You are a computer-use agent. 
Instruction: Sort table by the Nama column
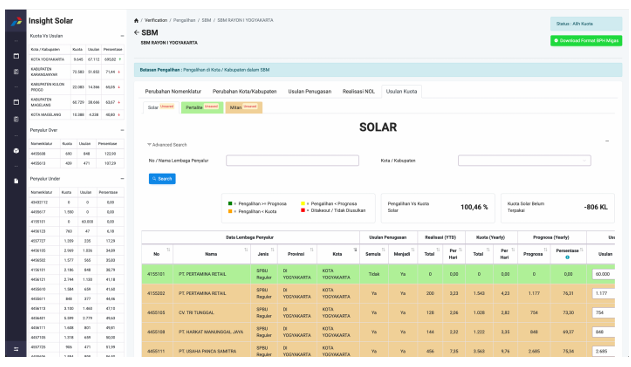[211, 254]
